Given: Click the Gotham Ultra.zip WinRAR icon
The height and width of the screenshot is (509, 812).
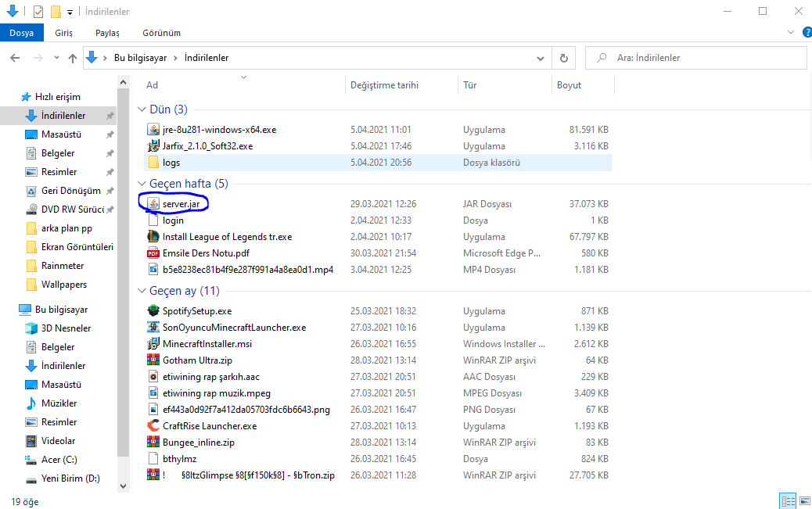Looking at the screenshot, I should [153, 360].
